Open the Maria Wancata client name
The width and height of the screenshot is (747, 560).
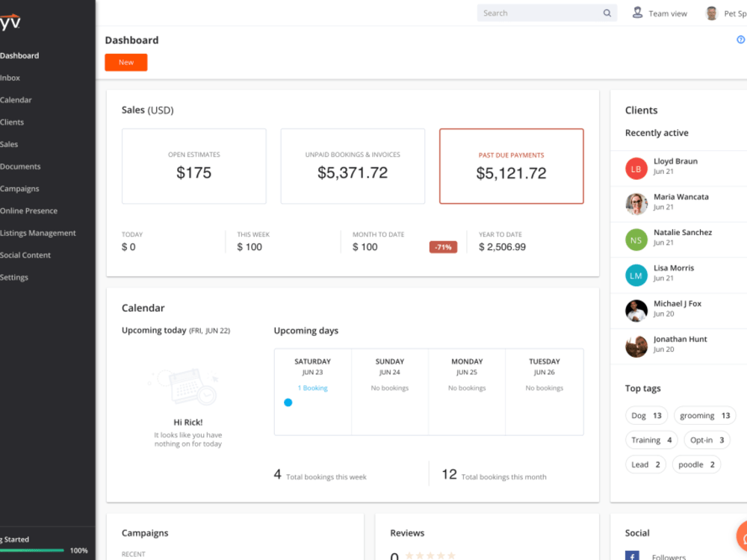tap(681, 196)
